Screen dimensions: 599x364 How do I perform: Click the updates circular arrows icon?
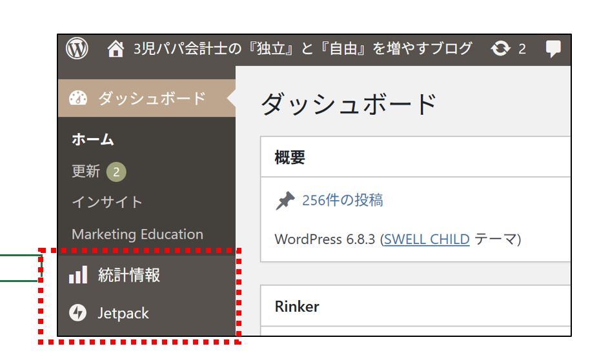[500, 48]
